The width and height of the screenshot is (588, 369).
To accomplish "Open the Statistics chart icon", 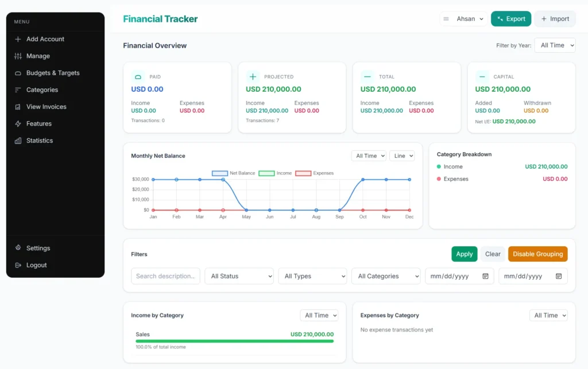I will tap(19, 141).
